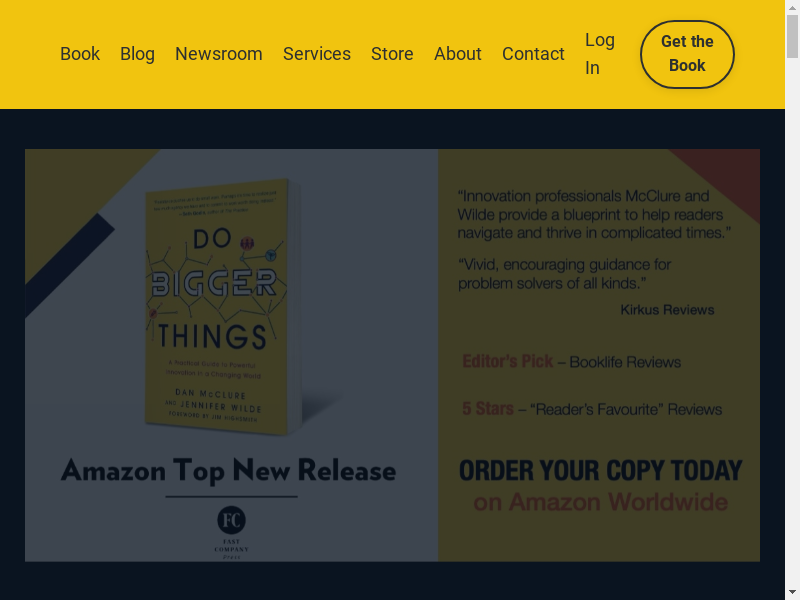
Task: Open the Book menu item
Action: 80,54
